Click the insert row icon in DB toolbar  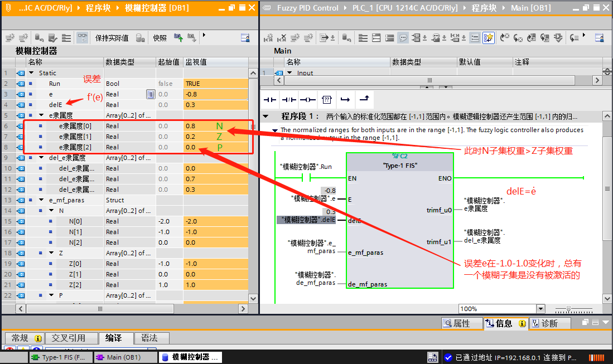(10, 38)
